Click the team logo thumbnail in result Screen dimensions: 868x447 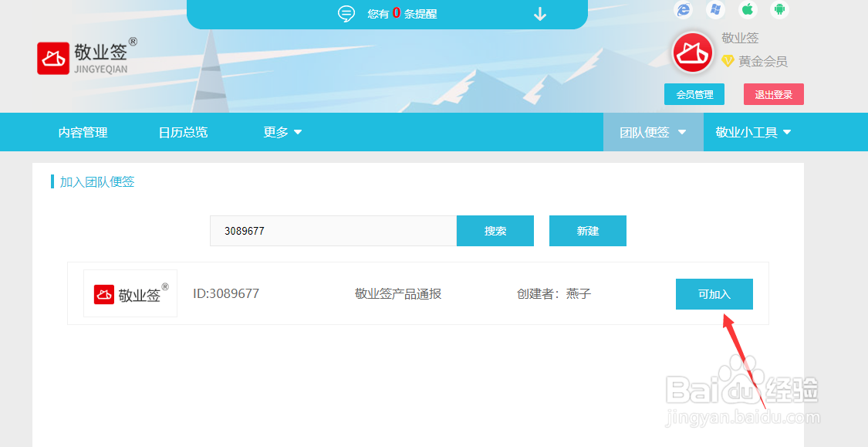pos(130,293)
